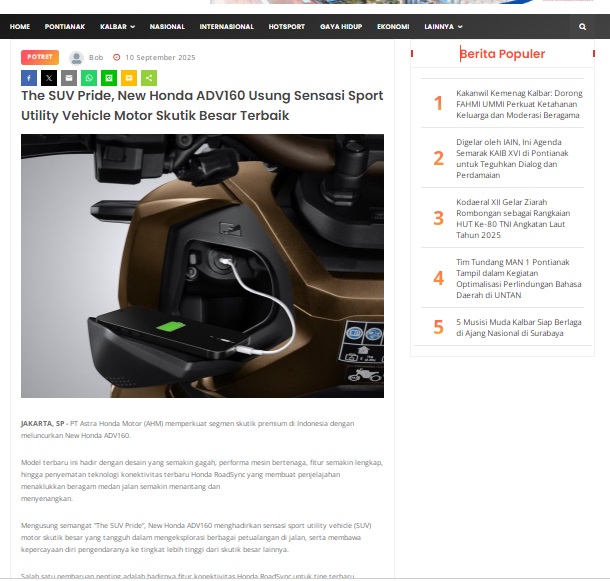Viewport: 610px width, 581px height.
Task: Open the GAYA HIDUP section
Action: [x=341, y=26]
